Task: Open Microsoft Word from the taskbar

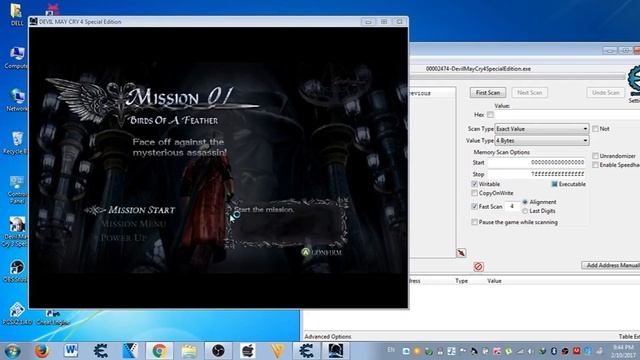Action: 71,351
